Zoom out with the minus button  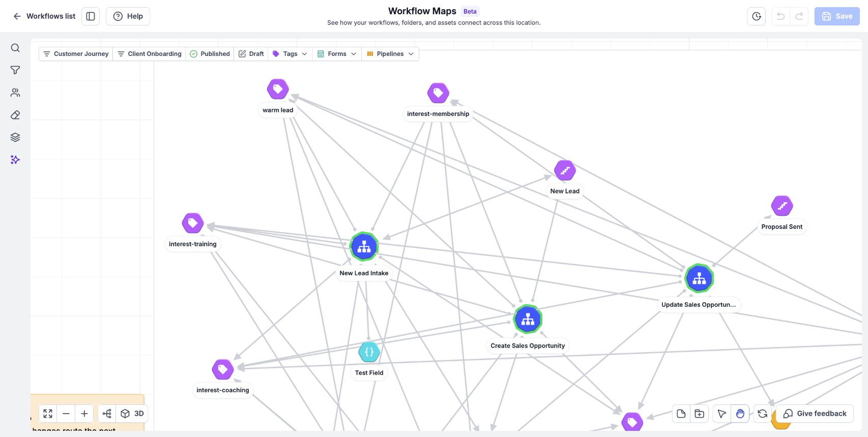pos(66,414)
